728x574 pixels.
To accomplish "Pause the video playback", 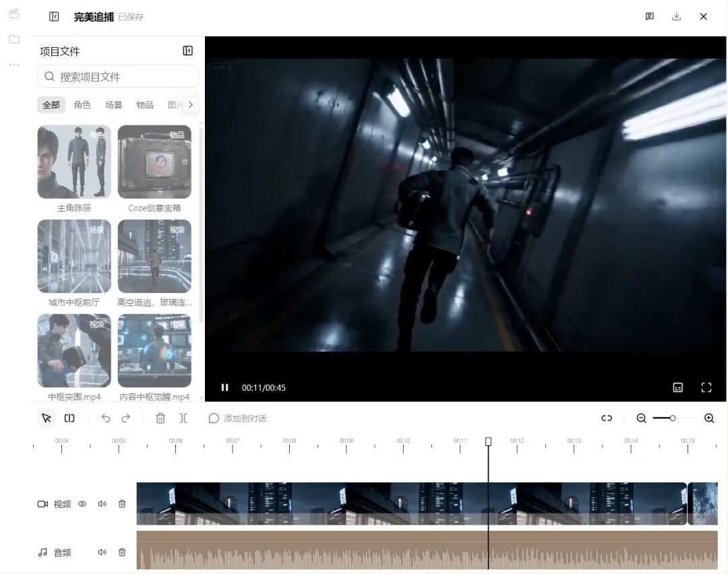I will coord(224,387).
